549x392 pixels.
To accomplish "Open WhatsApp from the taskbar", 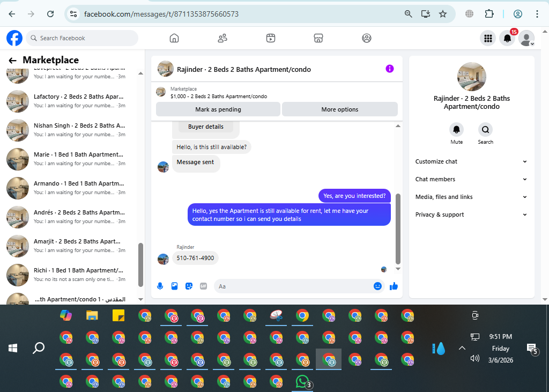I will [x=302, y=382].
